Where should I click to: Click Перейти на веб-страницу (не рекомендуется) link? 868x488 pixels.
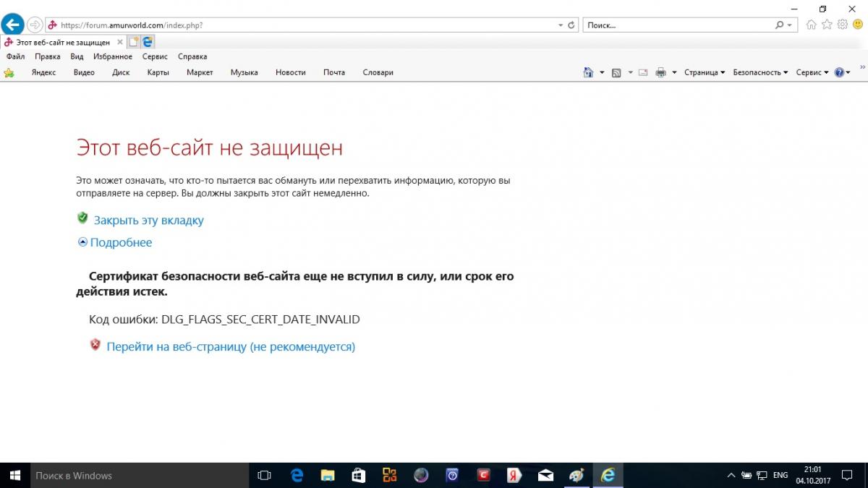point(230,347)
